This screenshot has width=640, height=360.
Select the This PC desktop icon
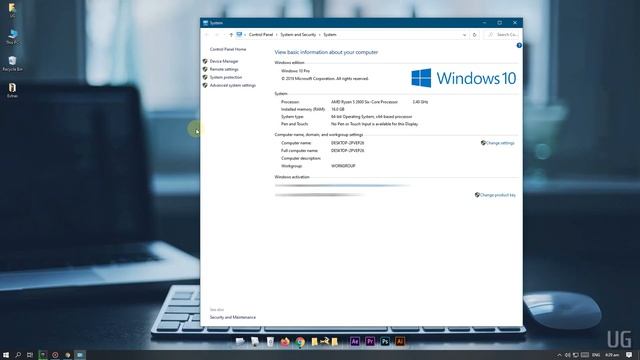[x=12, y=37]
